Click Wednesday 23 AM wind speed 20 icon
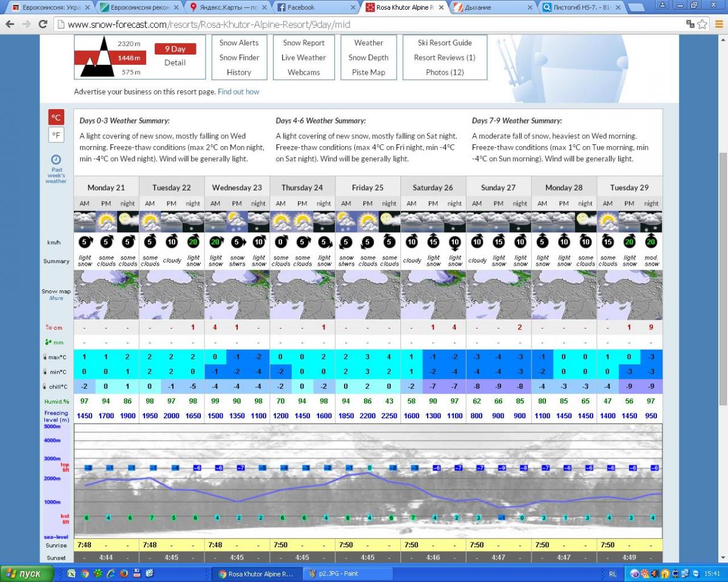 point(215,243)
